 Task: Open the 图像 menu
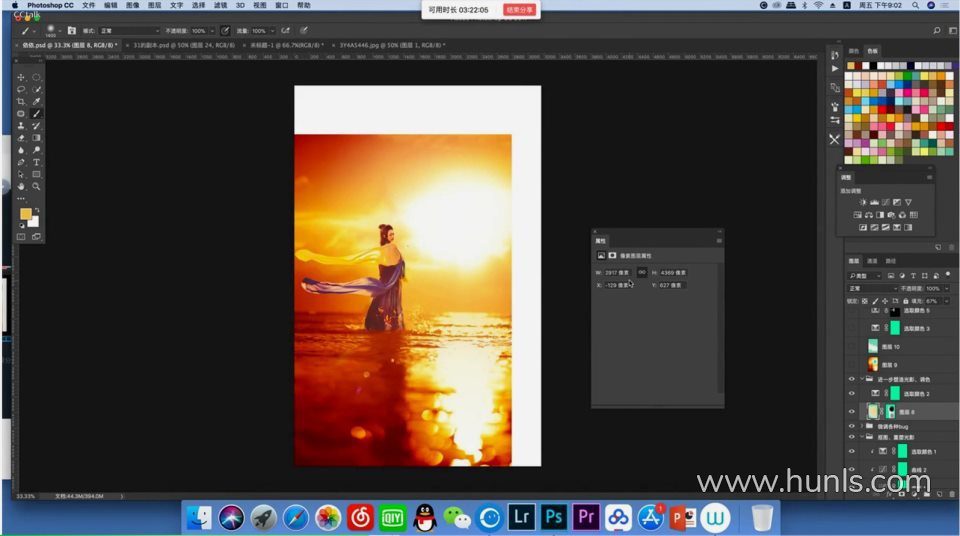point(132,5)
